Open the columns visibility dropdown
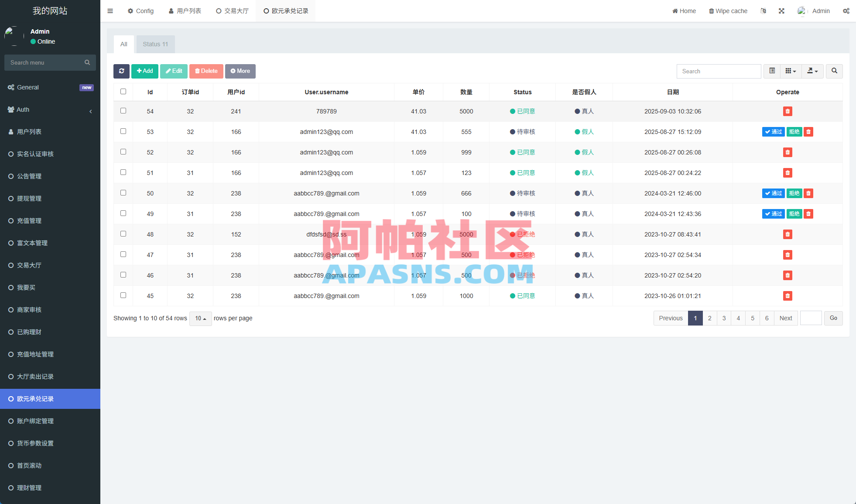 (791, 71)
